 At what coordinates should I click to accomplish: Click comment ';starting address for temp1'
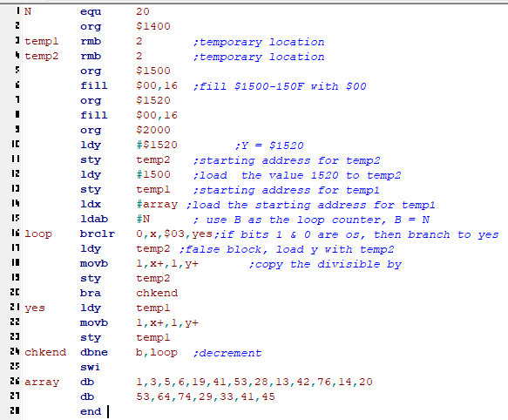tap(287, 190)
